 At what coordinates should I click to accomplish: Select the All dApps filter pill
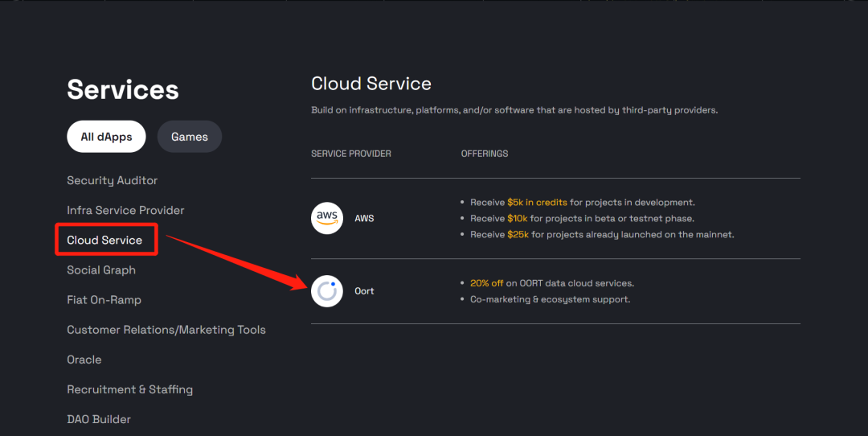click(x=106, y=137)
